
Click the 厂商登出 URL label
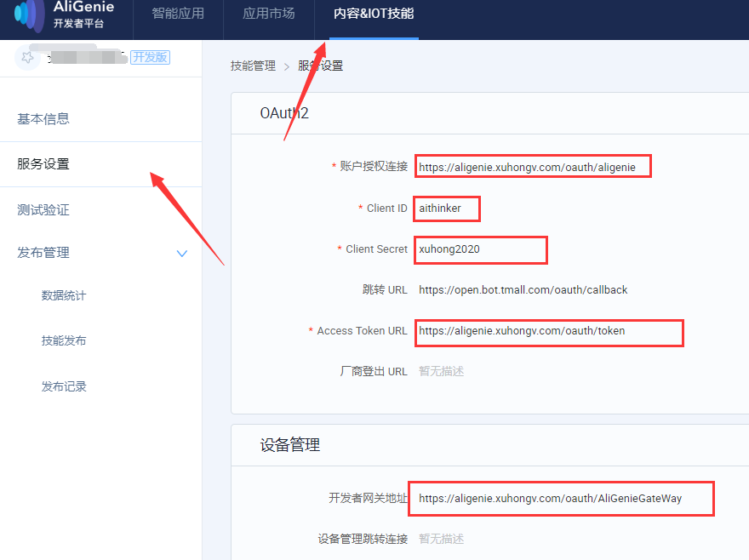(x=374, y=371)
